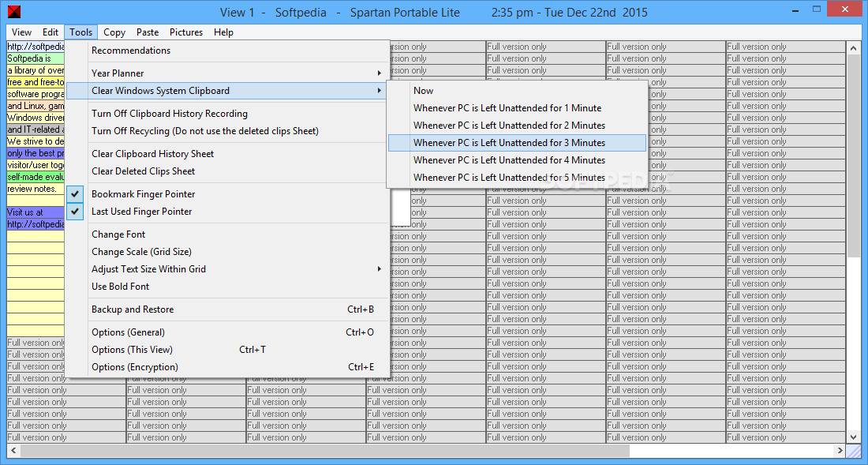868x465 pixels.
Task: Select the 'Visit us at' blue cell
Action: click(36, 212)
